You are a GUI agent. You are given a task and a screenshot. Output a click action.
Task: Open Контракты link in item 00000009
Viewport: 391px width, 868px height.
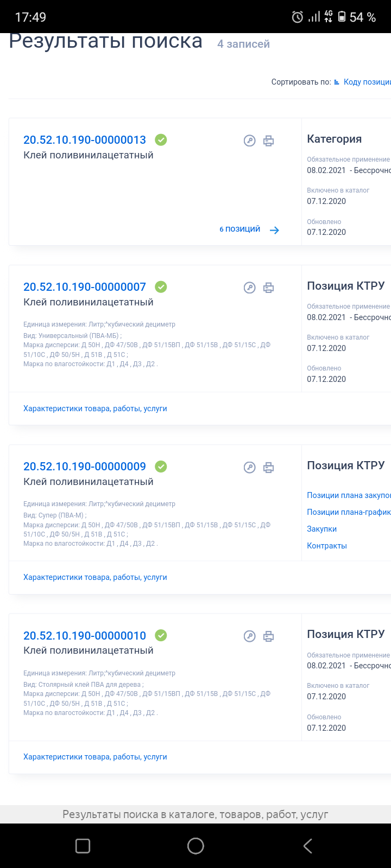(x=327, y=546)
